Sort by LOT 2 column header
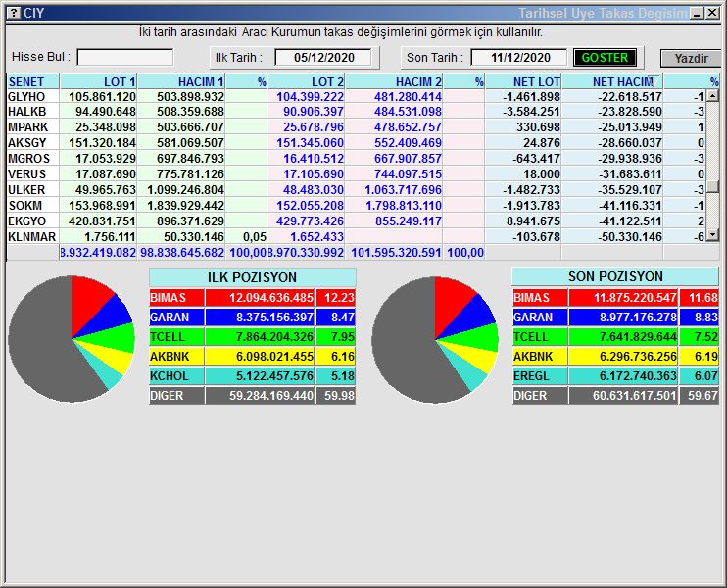 pos(307,82)
